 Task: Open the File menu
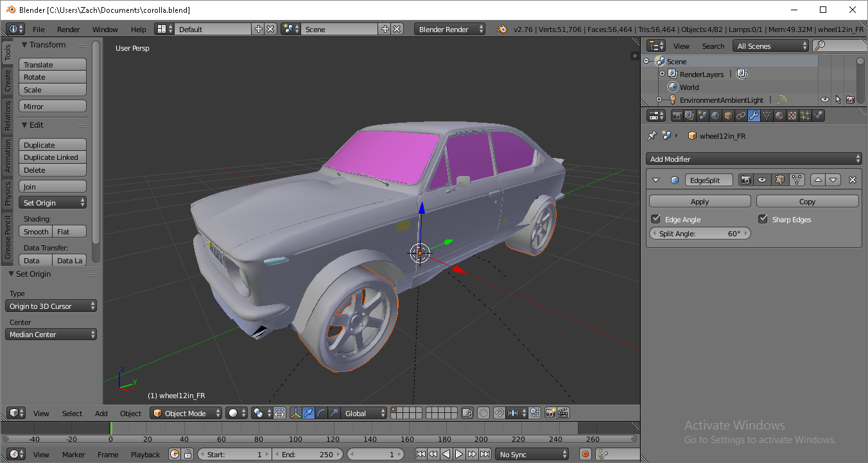[x=39, y=29]
